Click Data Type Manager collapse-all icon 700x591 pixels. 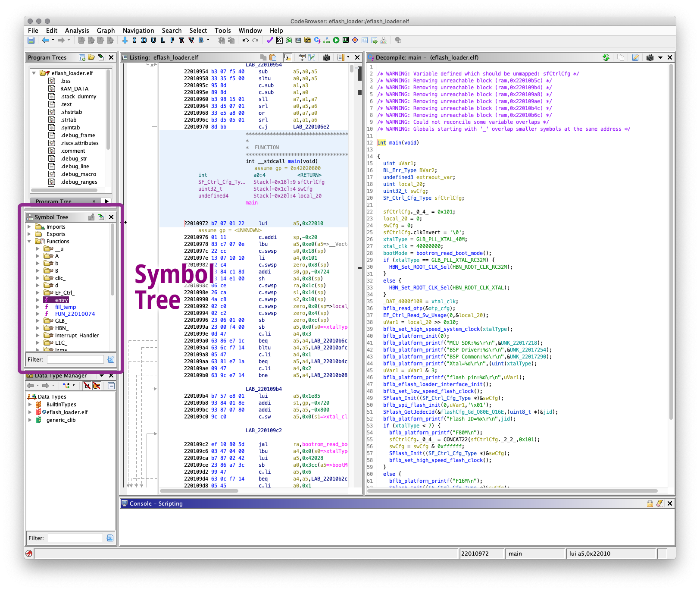coord(111,386)
